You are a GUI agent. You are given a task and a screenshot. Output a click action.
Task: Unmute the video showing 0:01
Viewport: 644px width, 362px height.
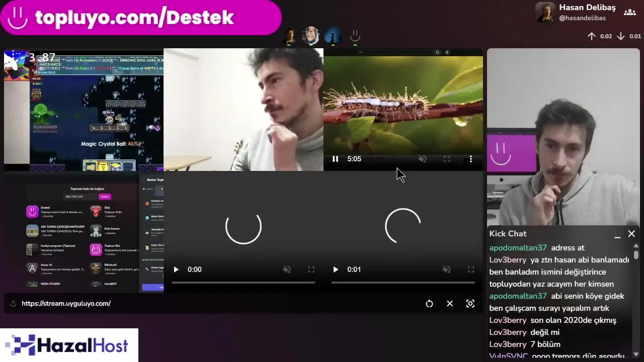coord(447,269)
